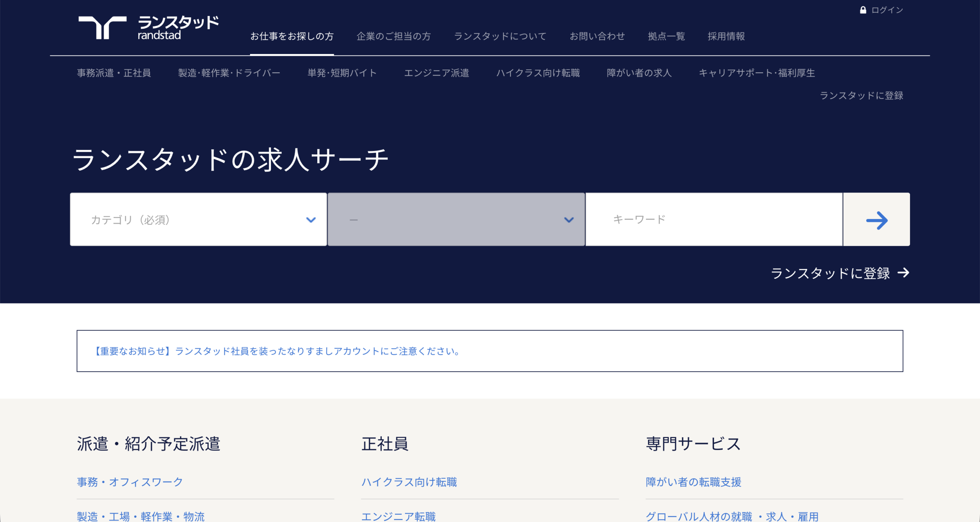Click arrow beside large ランスタッドに登録 link
Screen dimensions: 980x522
pyautogui.click(x=903, y=273)
